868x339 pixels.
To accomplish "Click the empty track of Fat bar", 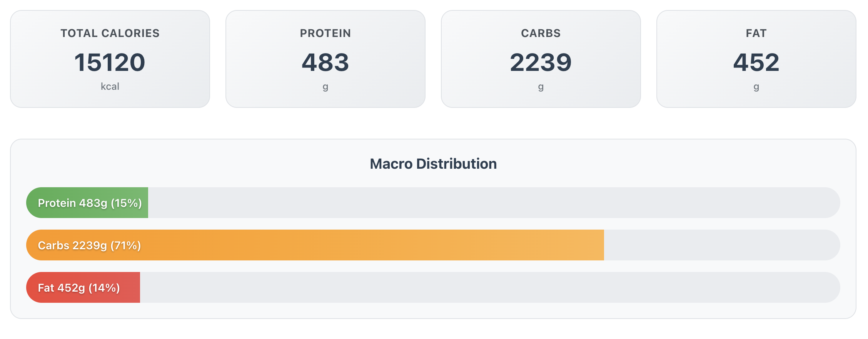I will [x=490, y=287].
